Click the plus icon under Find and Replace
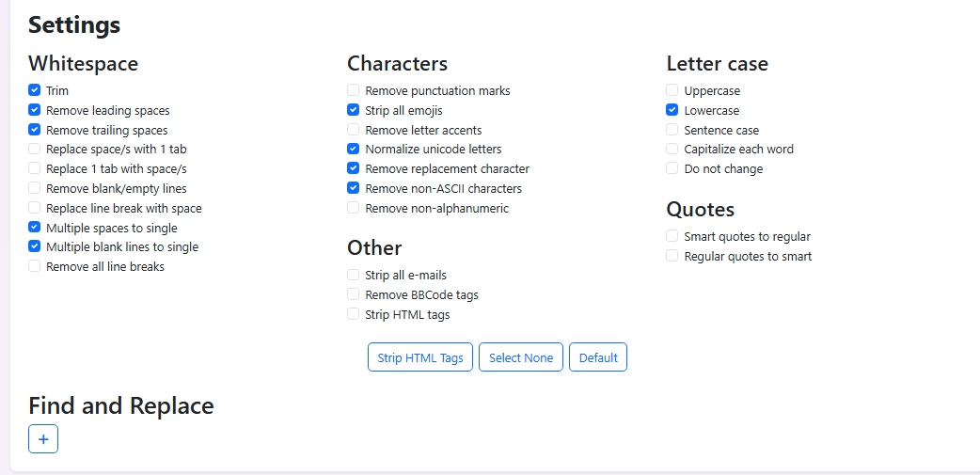Screen dimensions: 980x475 pyautogui.click(x=43, y=438)
